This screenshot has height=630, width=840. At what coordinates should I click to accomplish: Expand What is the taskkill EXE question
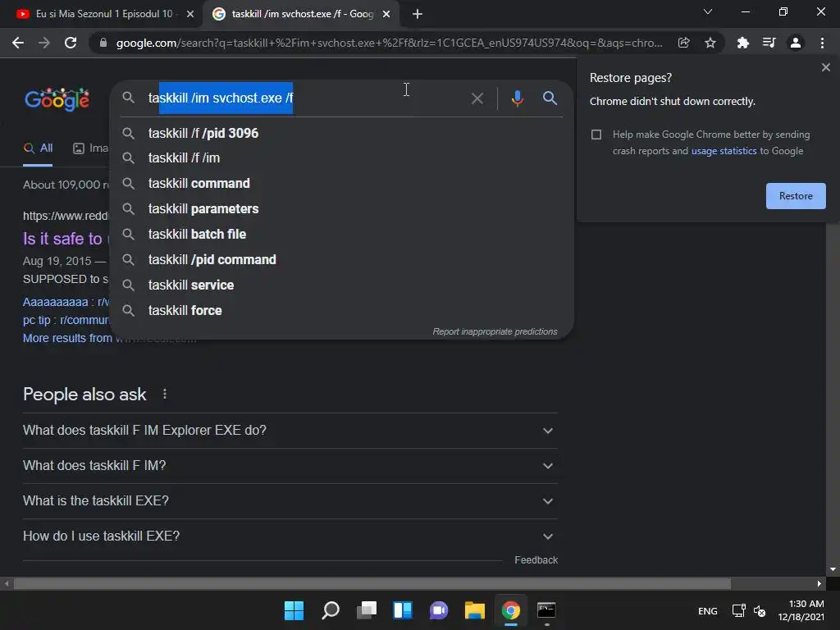pyautogui.click(x=290, y=501)
